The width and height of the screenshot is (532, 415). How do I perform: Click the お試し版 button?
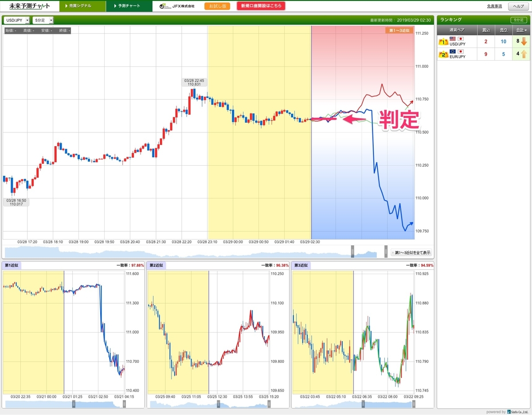point(217,6)
